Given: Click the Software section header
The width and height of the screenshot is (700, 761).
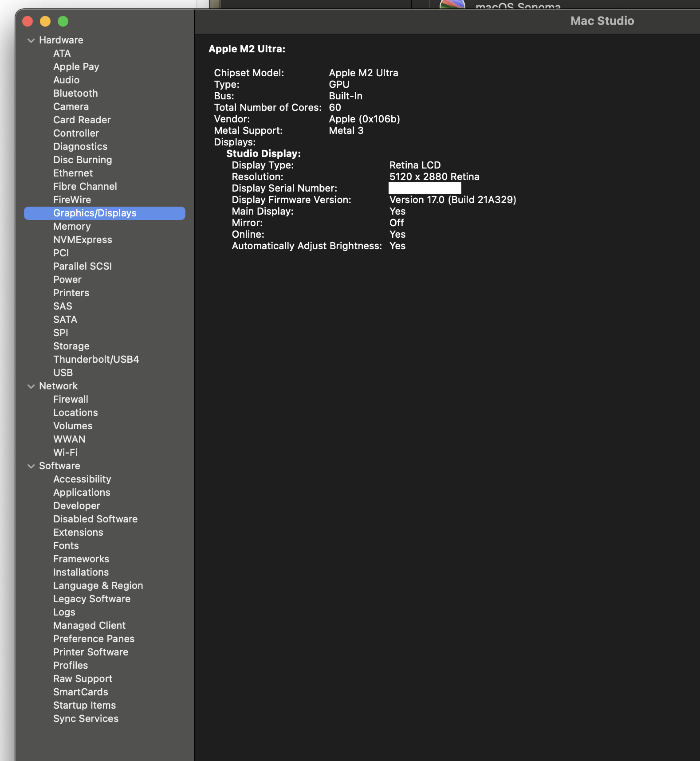Looking at the screenshot, I should click(x=60, y=466).
